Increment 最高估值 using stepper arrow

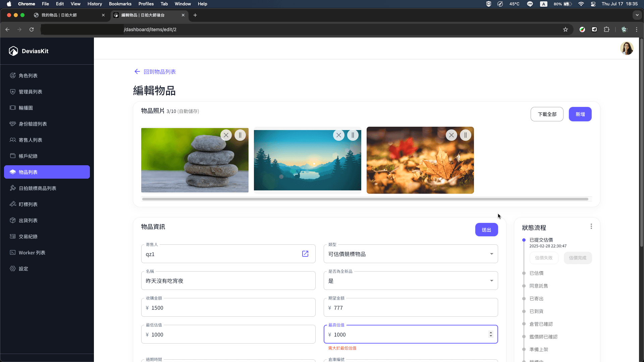[491, 333]
